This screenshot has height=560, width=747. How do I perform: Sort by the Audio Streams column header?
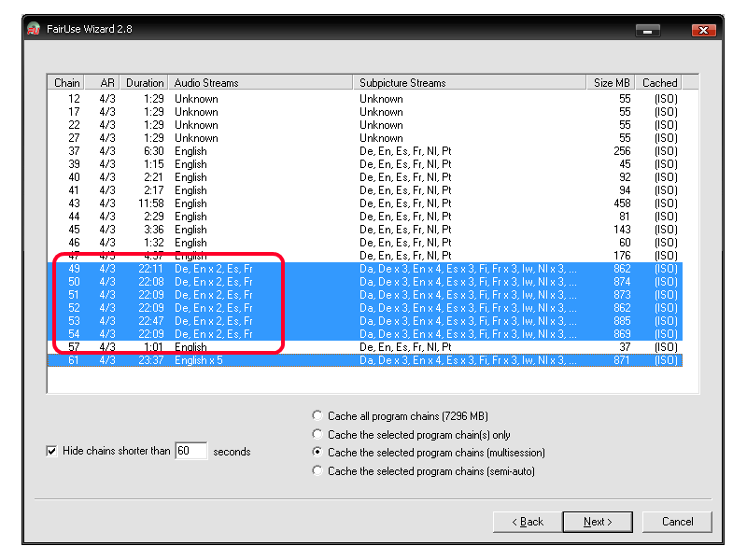click(x=261, y=83)
